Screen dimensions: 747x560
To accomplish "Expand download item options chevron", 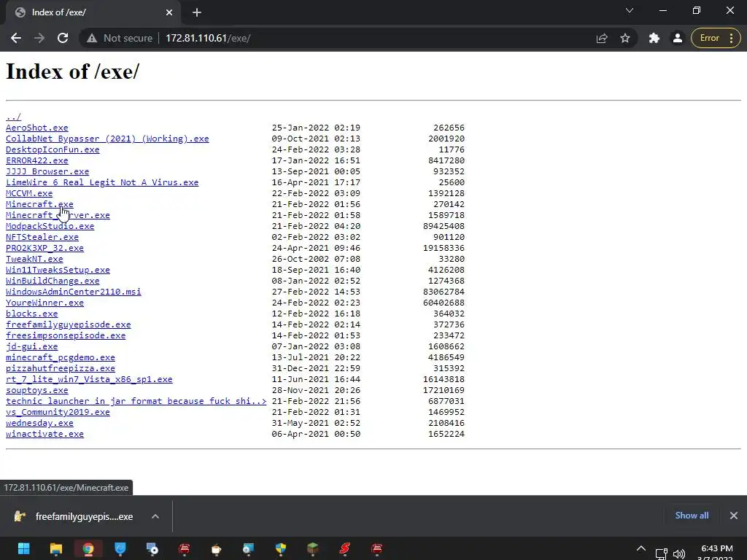I will (155, 517).
